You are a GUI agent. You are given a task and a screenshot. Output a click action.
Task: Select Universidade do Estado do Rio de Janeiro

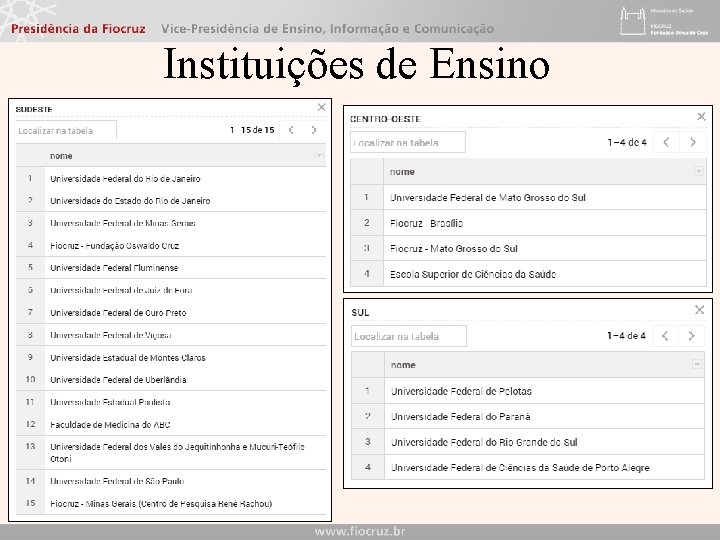pyautogui.click(x=171, y=201)
